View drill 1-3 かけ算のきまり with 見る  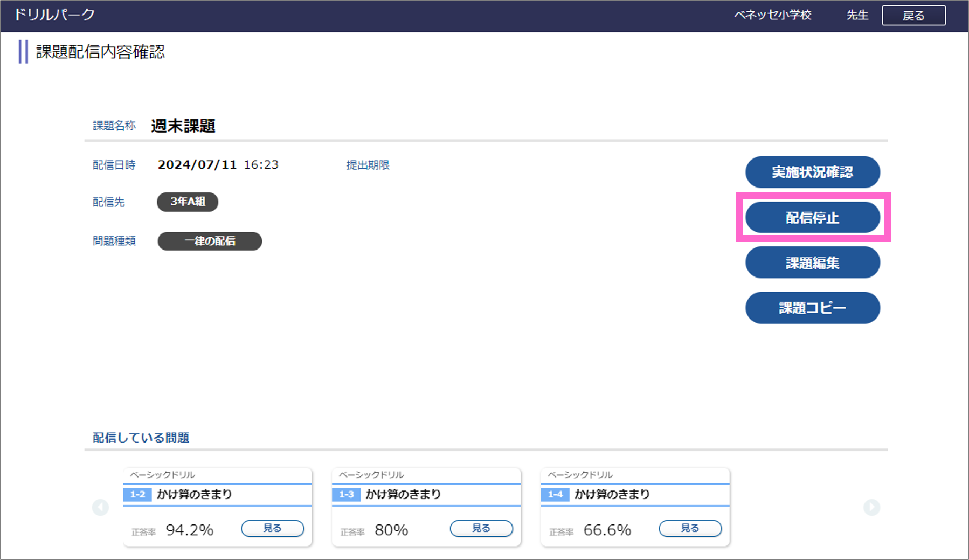click(x=481, y=528)
